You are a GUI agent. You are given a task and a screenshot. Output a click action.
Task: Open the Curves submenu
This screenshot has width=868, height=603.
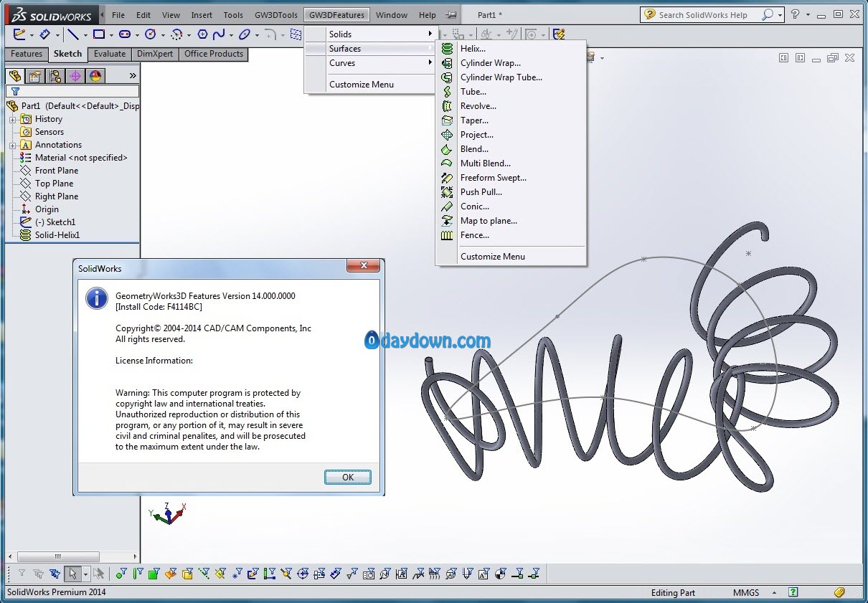pos(370,63)
